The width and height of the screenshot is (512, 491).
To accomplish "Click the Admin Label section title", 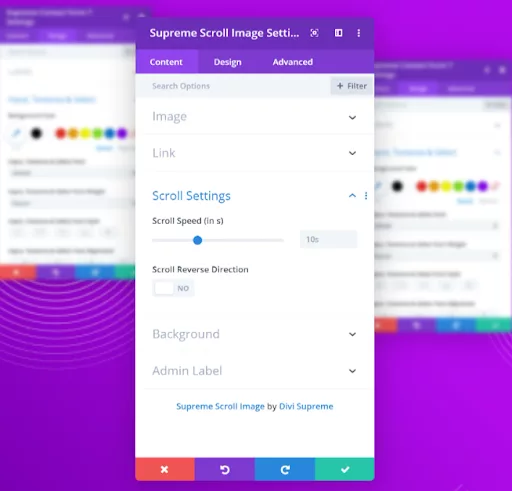I will click(187, 371).
